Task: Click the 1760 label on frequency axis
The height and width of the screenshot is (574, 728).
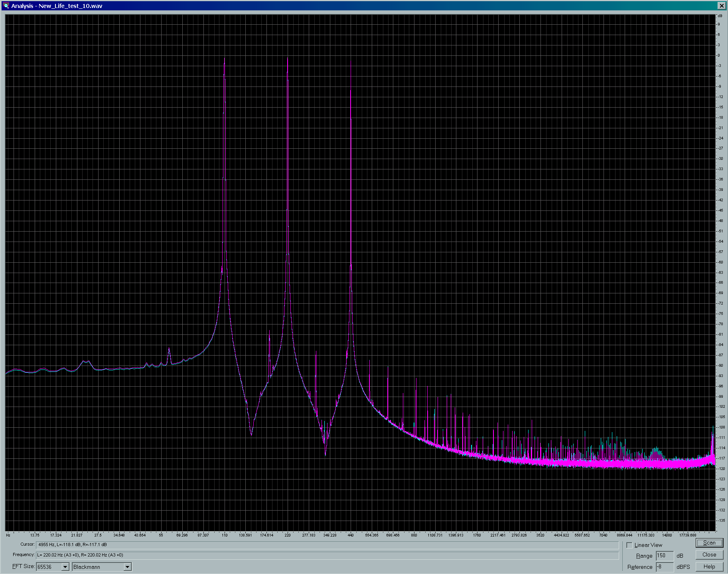Action: pyautogui.click(x=477, y=535)
